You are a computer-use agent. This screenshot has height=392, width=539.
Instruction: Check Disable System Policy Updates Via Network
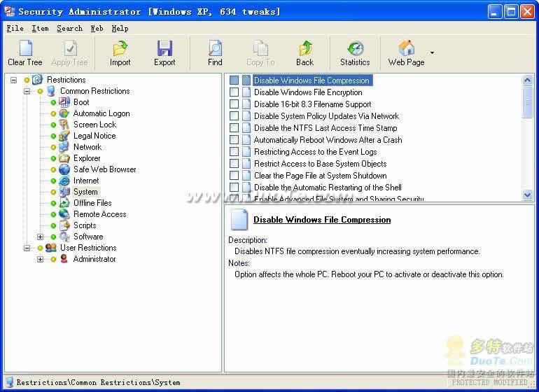pos(234,116)
